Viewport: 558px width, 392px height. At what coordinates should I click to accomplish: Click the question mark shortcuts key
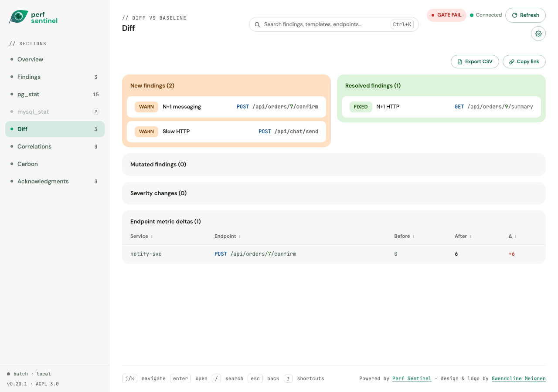click(x=288, y=378)
